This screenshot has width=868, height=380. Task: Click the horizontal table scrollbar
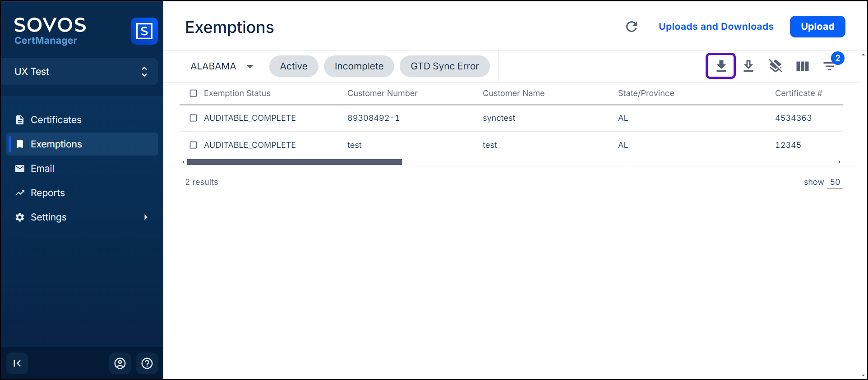[294, 162]
